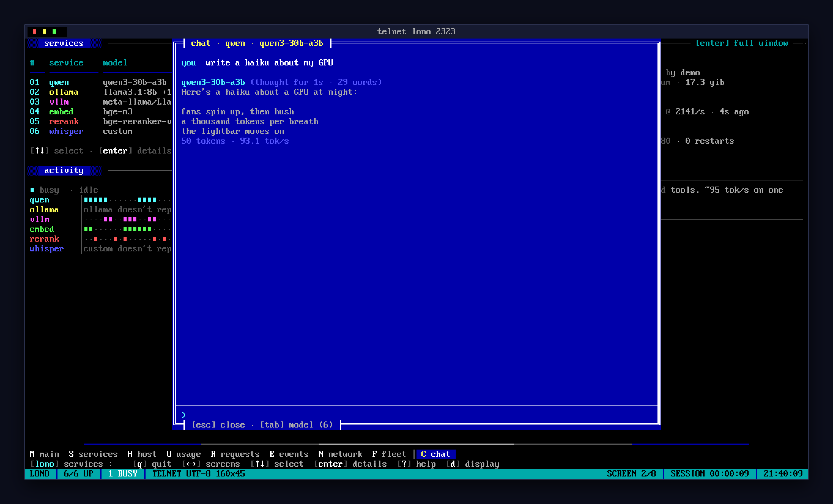Click the chat title 'qwen3-30b-a3b'
This screenshot has height=504, width=833.
(x=291, y=43)
